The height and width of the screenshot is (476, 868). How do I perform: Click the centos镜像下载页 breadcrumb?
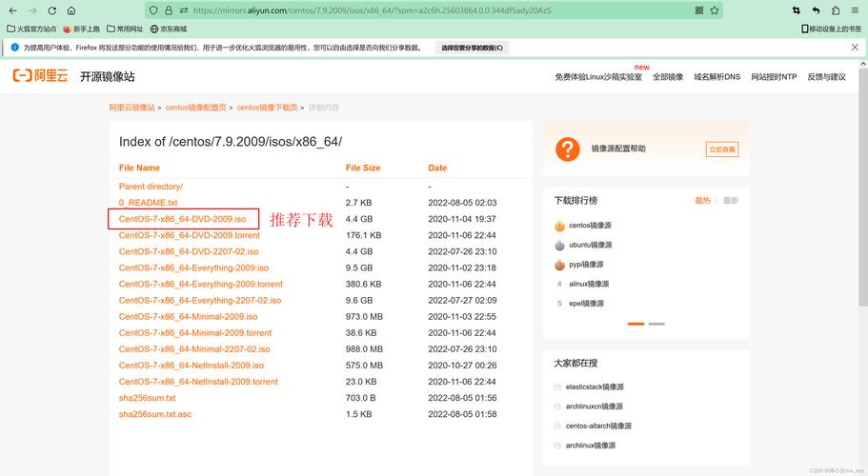pos(268,108)
